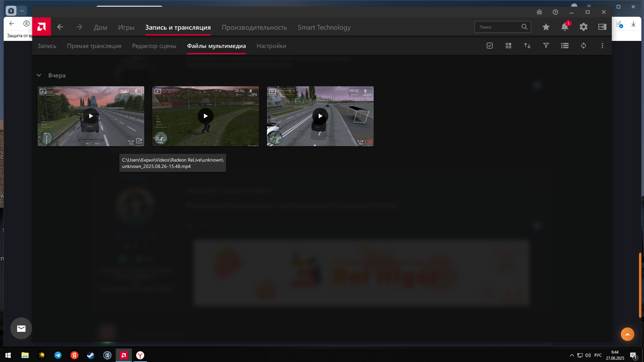
Task: Click the РУС language indicator
Action: coord(598,355)
